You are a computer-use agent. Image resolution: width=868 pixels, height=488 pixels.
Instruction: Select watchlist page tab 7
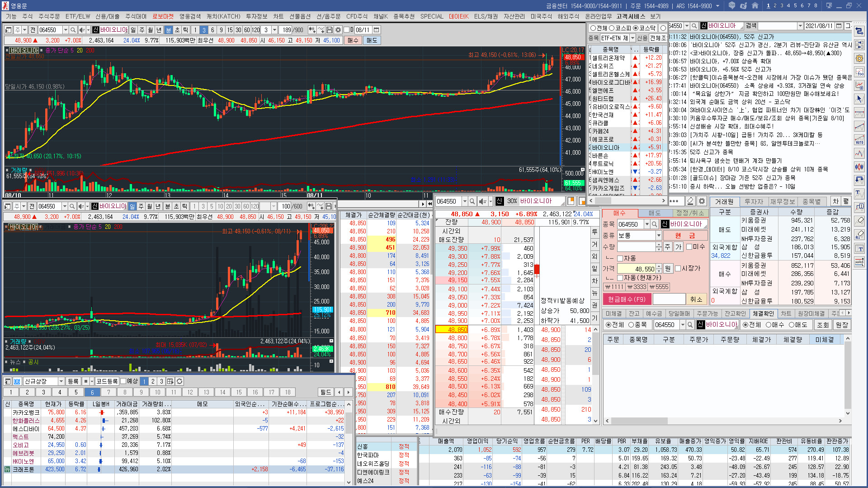108,392
